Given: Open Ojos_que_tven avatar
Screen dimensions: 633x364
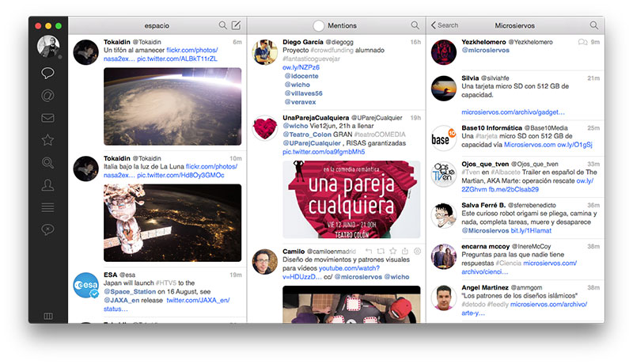Looking at the screenshot, I should (x=444, y=174).
